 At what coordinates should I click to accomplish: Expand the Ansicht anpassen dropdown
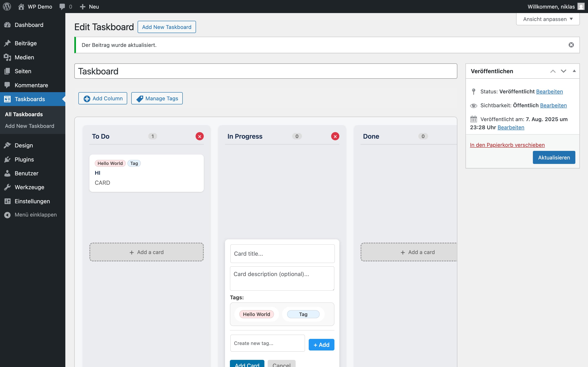pyautogui.click(x=548, y=19)
